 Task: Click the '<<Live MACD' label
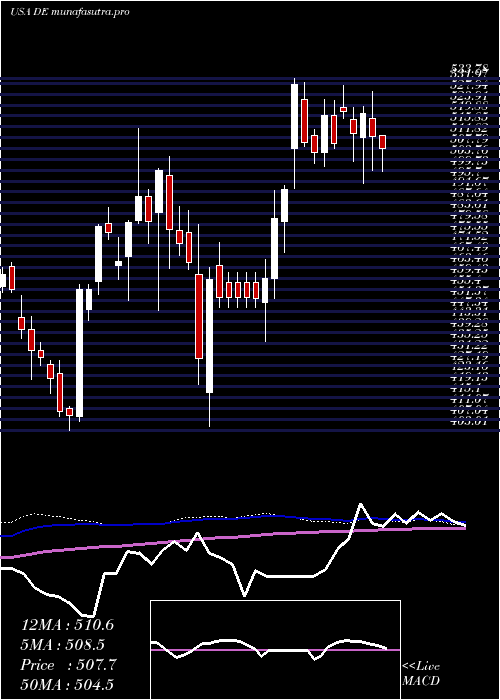tap(421, 674)
